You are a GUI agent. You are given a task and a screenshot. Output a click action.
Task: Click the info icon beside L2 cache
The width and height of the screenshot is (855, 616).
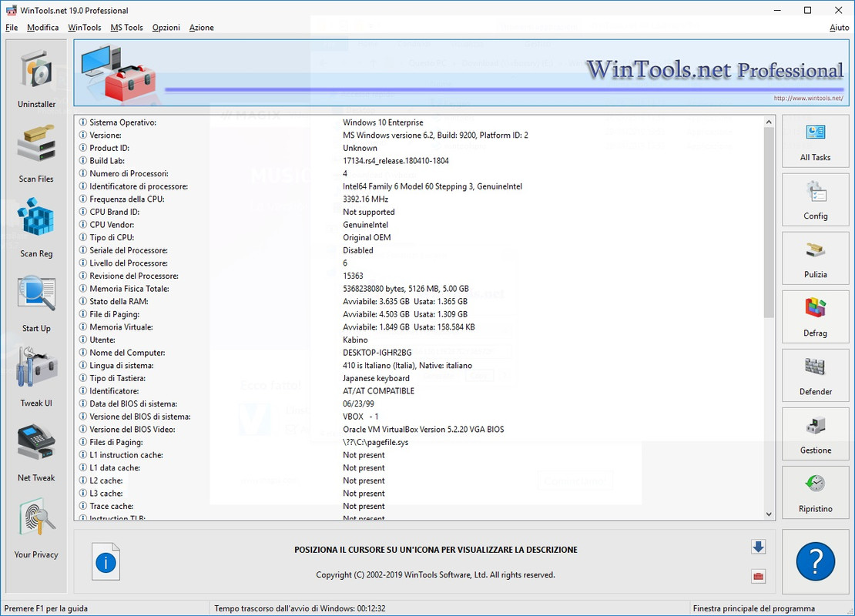coord(83,480)
